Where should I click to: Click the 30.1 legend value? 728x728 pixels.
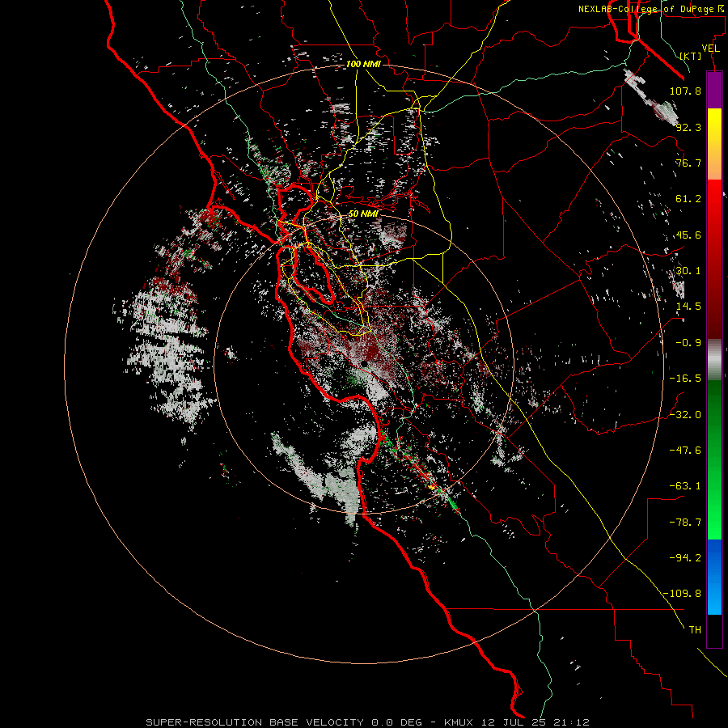688,271
